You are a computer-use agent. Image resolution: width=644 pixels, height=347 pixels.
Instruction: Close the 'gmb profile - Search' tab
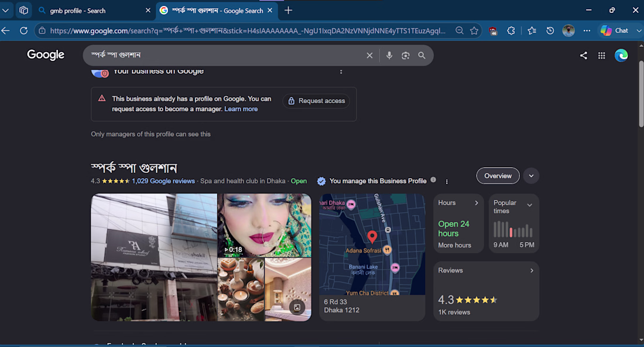pos(148,11)
